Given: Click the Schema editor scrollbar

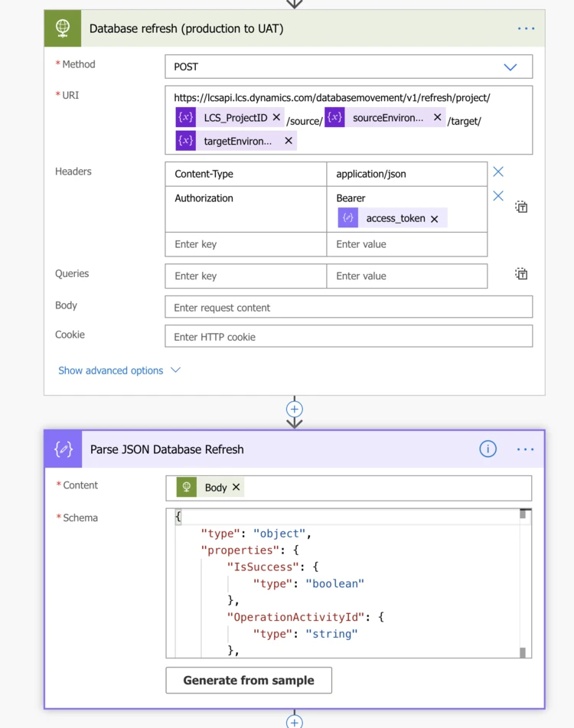Looking at the screenshot, I should click(523, 582).
